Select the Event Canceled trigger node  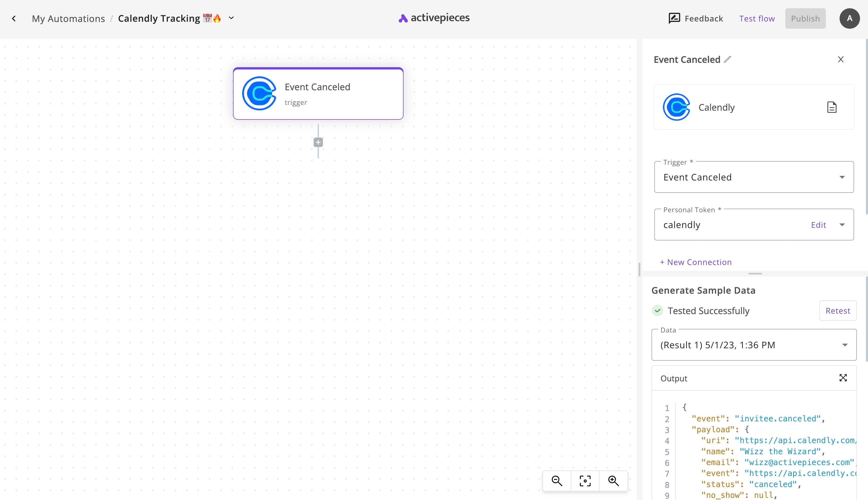(x=318, y=93)
